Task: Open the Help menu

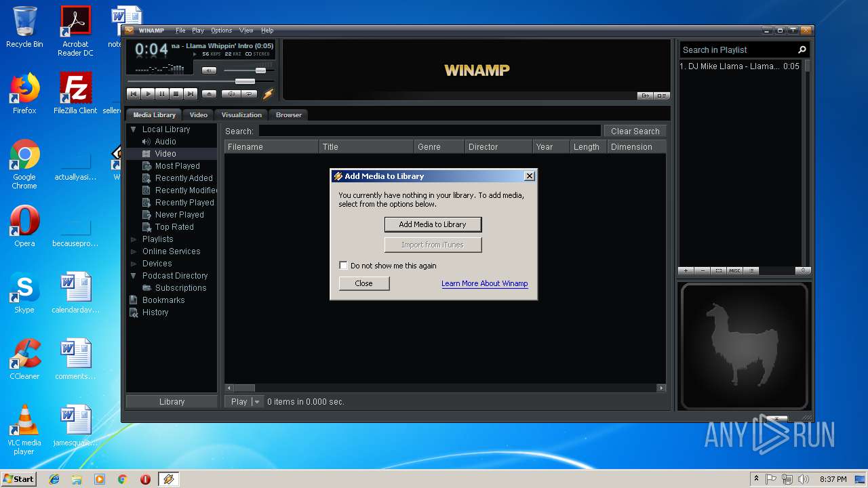Action: (x=267, y=30)
